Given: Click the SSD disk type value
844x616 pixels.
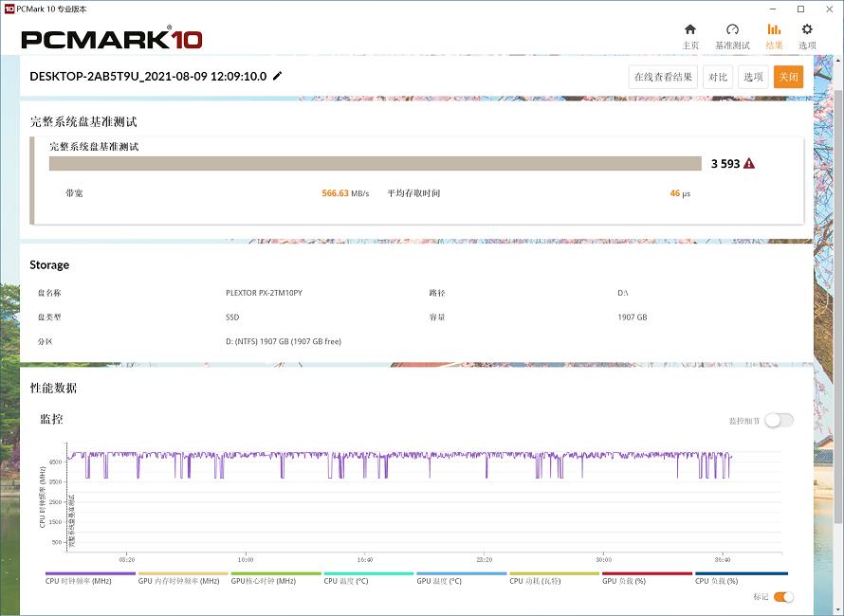Looking at the screenshot, I should pyautogui.click(x=232, y=317).
